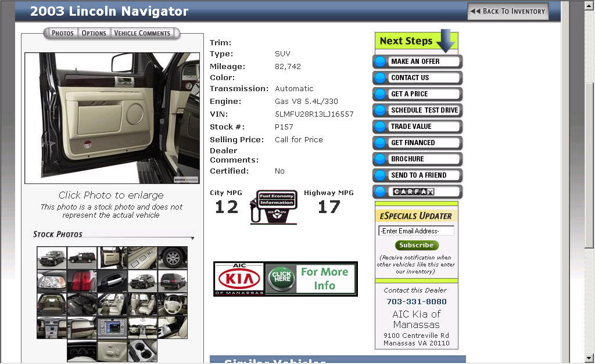Viewport: 595px width, 364px height.
Task: Click the green Click Here button on Kia banner
Action: click(x=281, y=278)
